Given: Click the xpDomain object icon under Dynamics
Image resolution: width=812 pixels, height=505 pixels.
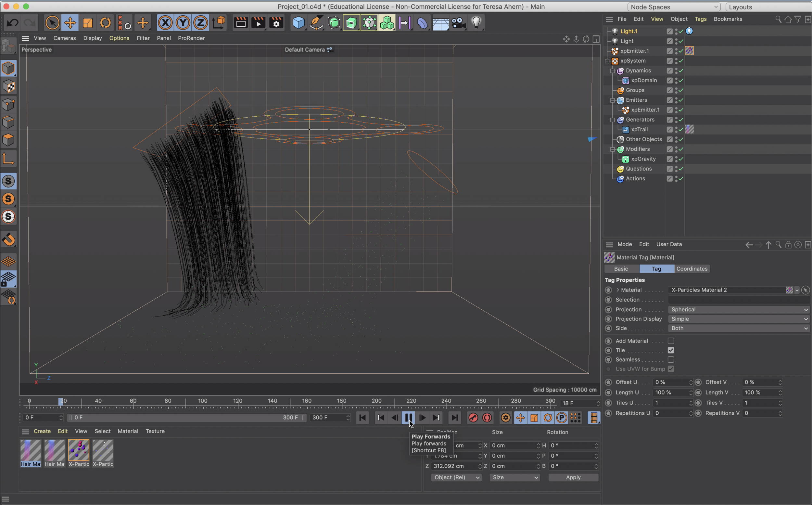Looking at the screenshot, I should (626, 80).
